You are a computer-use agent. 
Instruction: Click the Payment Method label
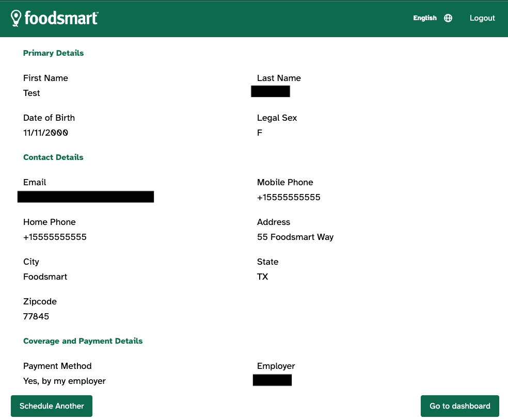(x=57, y=366)
